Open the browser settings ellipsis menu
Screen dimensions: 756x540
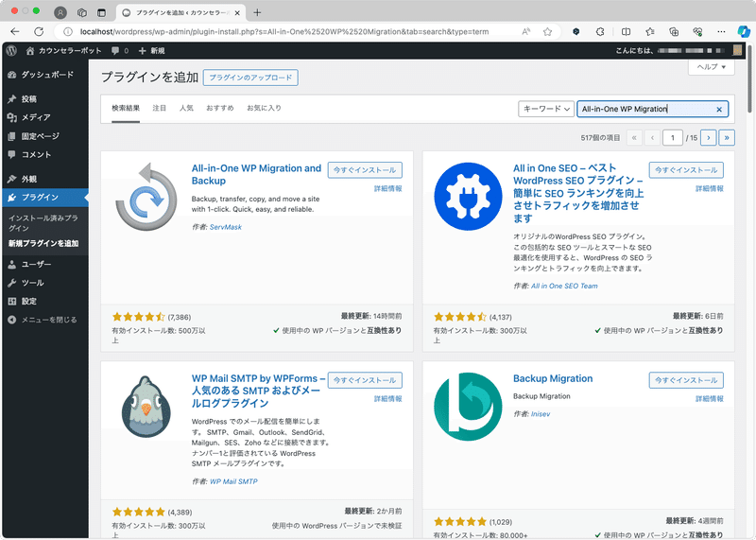coord(721,32)
